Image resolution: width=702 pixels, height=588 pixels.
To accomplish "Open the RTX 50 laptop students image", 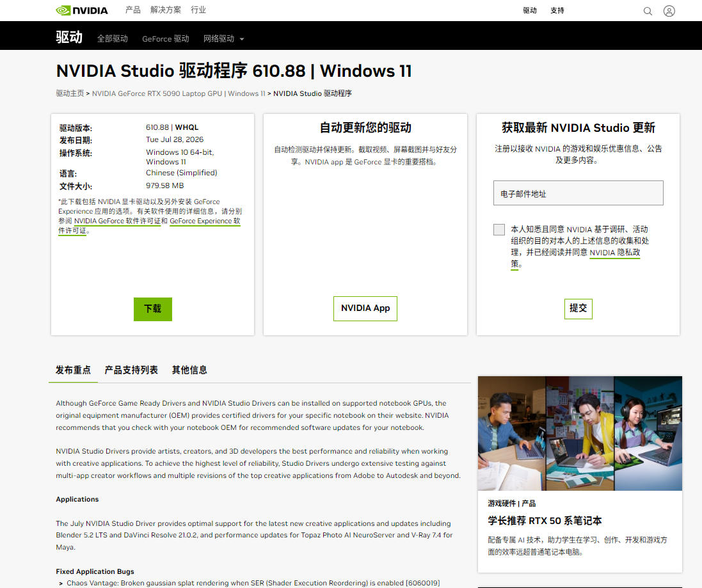I will pyautogui.click(x=580, y=433).
